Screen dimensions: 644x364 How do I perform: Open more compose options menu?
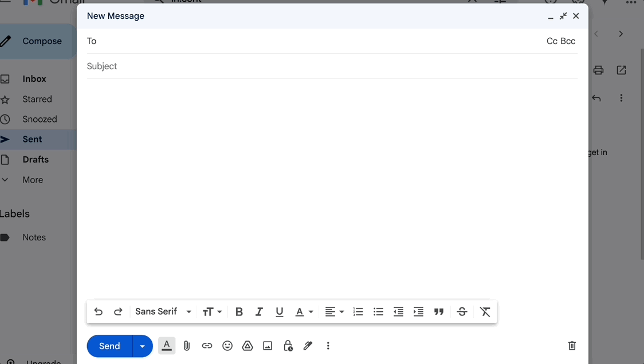(328, 346)
